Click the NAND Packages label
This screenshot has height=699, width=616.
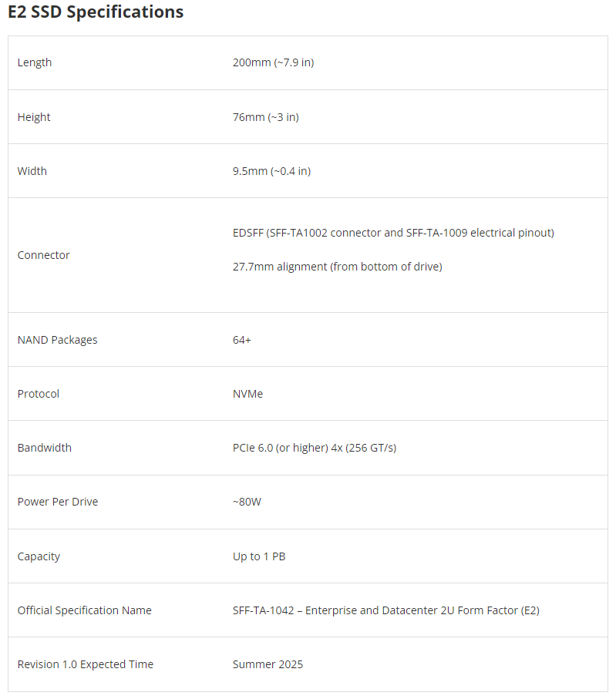coord(57,340)
